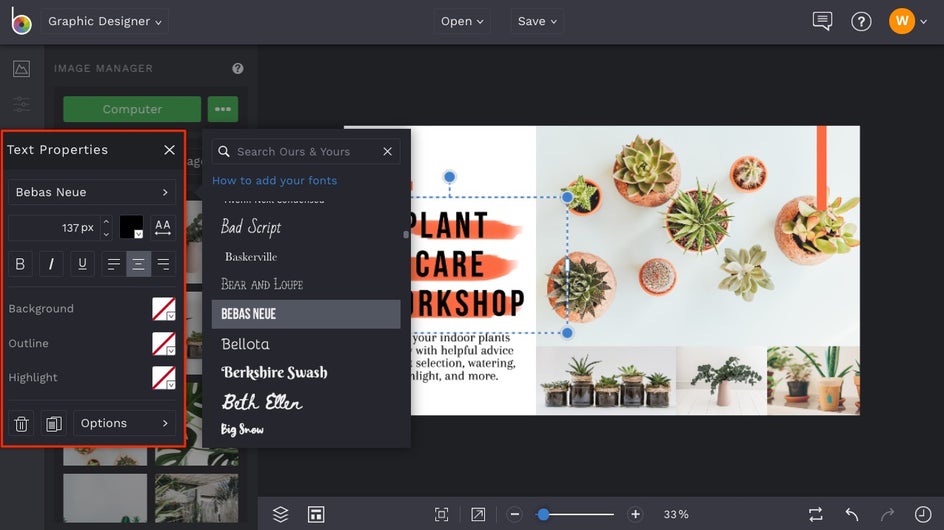Delete text with the trash icon
Screen dimensions: 944x530
[x=21, y=424]
